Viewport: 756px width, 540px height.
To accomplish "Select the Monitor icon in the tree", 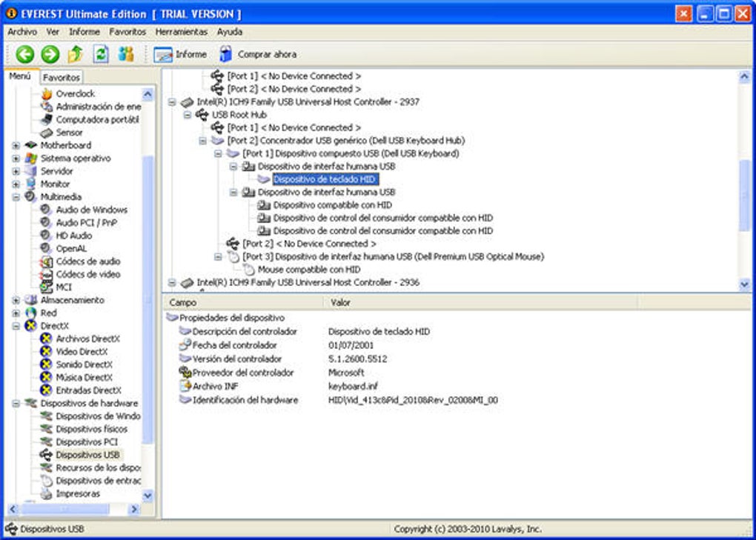I will [x=31, y=184].
